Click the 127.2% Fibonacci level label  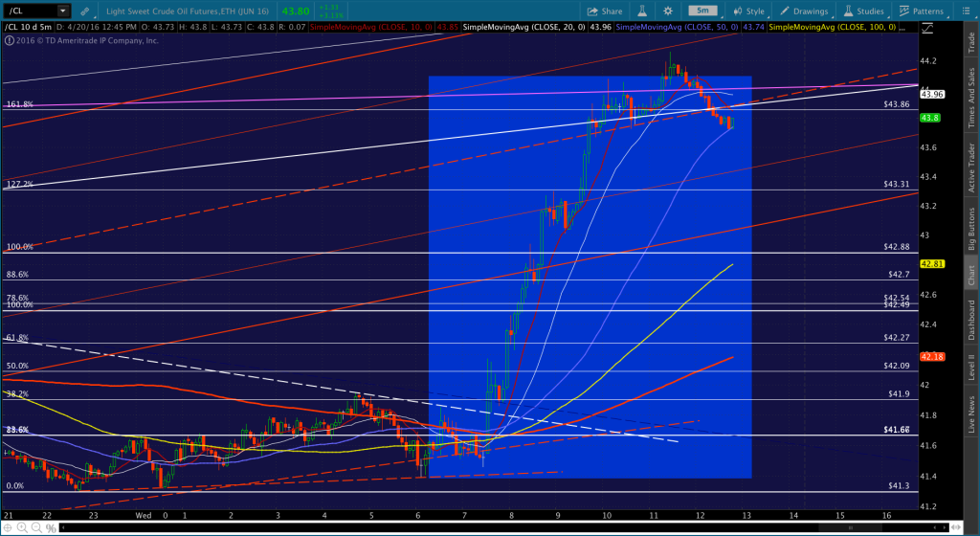19,185
